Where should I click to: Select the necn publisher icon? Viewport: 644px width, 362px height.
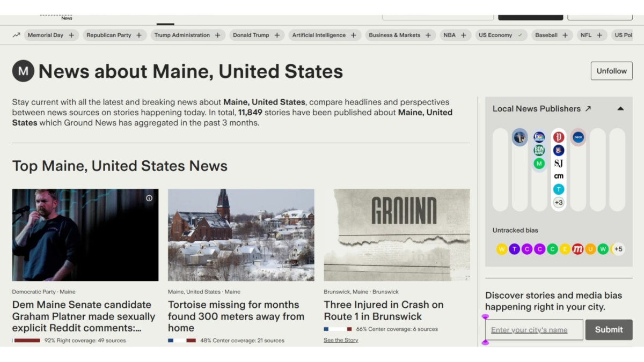(x=578, y=137)
